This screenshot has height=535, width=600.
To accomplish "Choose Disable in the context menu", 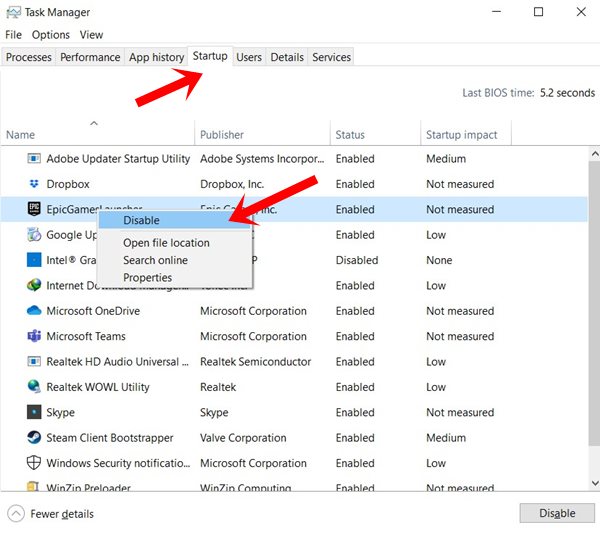I will point(175,220).
